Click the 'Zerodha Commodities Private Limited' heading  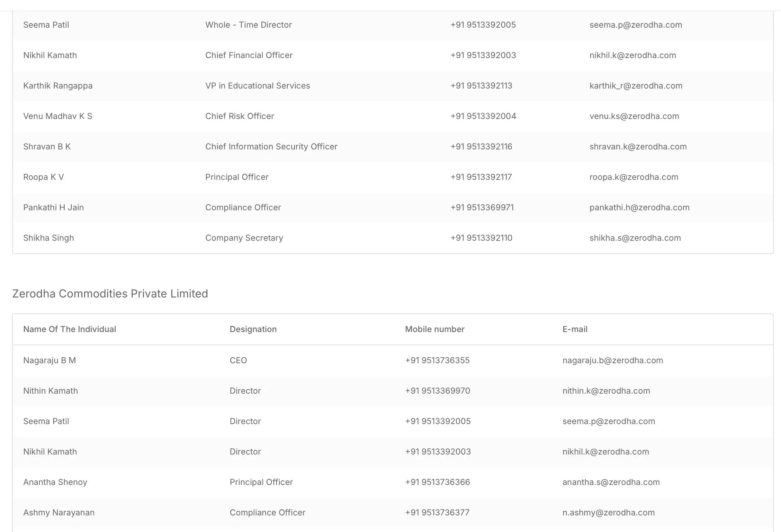[x=110, y=294]
